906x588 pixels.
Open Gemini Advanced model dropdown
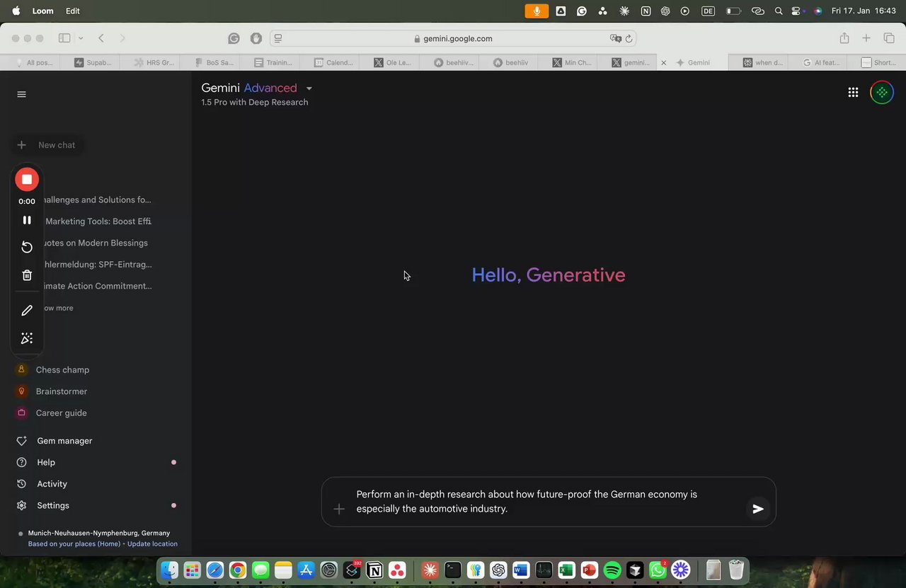(309, 88)
